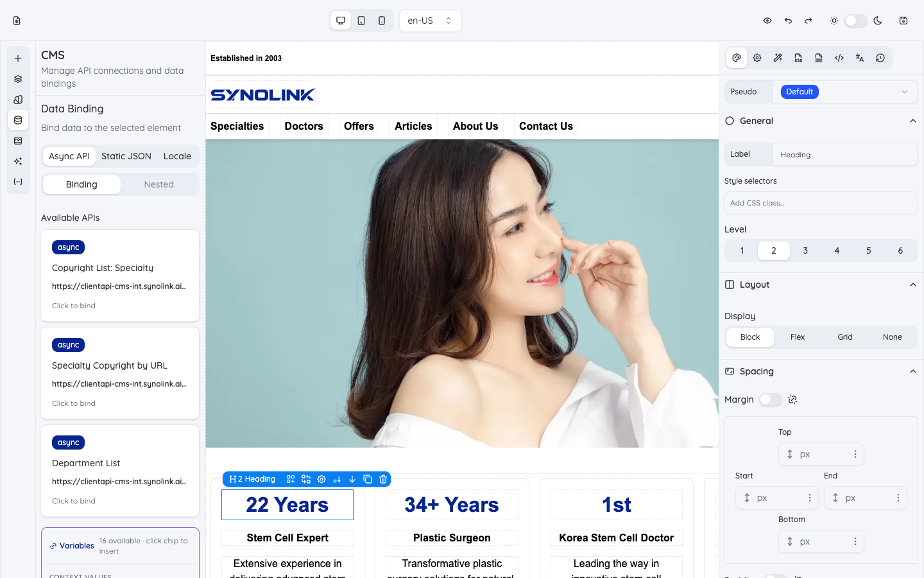The width and height of the screenshot is (924, 578).
Task: Open the magic wand tab
Action: pyautogui.click(x=778, y=58)
